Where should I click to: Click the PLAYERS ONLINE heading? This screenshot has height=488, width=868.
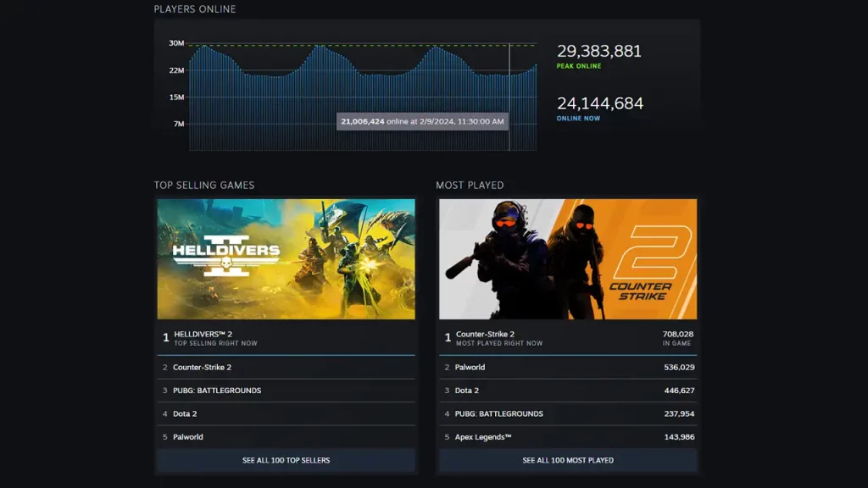click(195, 8)
